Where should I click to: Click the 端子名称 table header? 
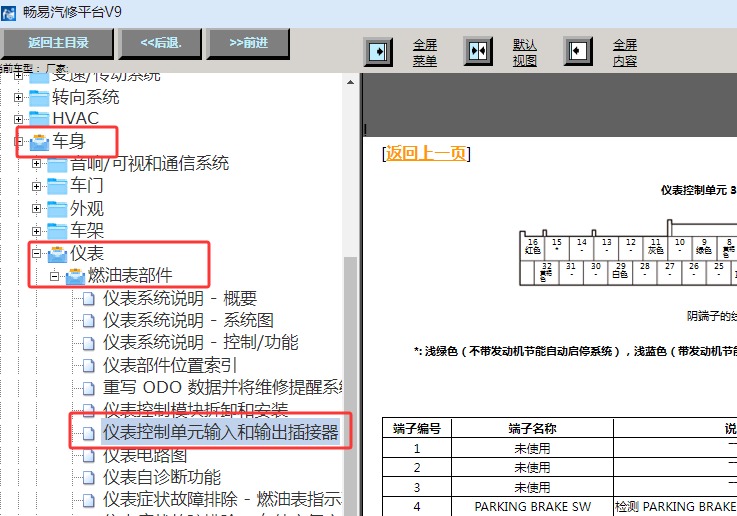coord(533,428)
